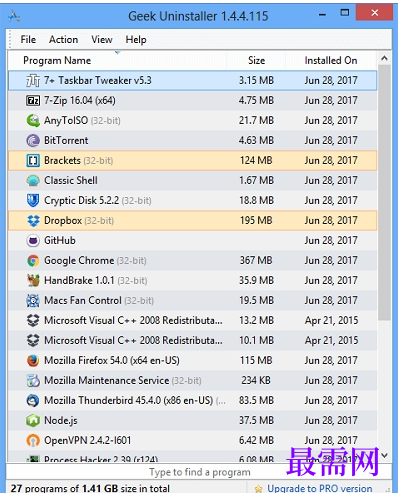Click the 7-Zip program icon

[x=33, y=100]
